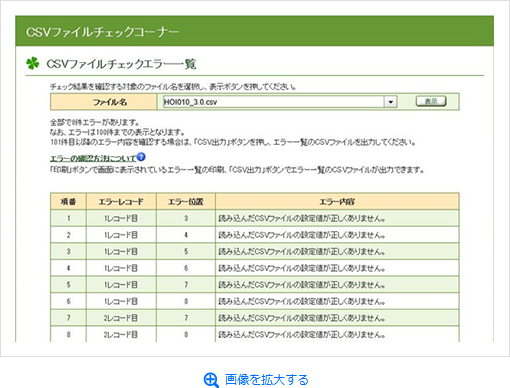Click the エラーレコード column header
The image size is (510, 388).
pyautogui.click(x=121, y=202)
